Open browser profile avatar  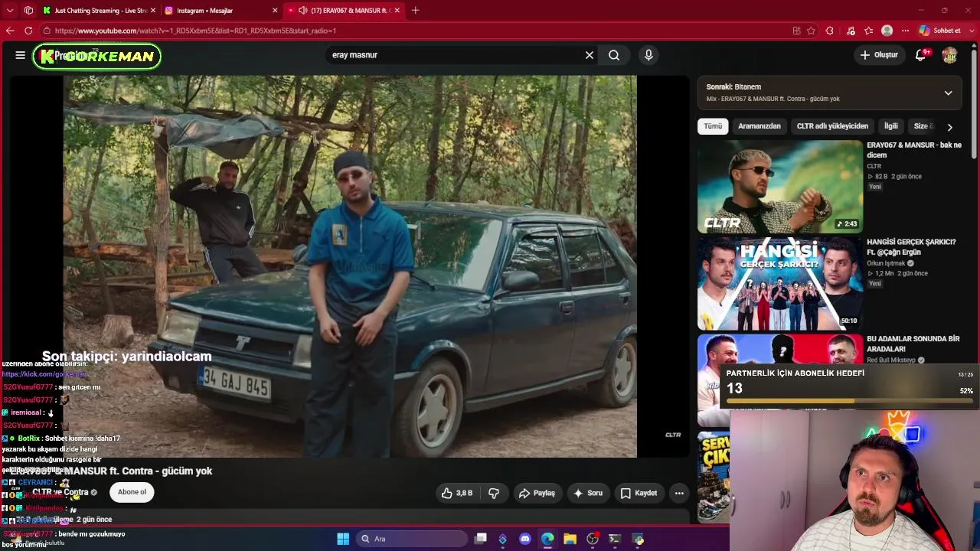click(x=887, y=31)
